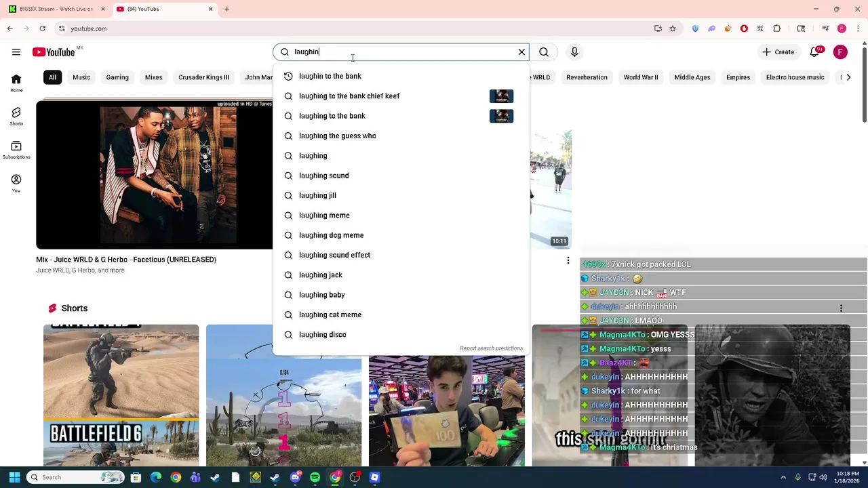
Task: Show more filter chips with right arrow
Action: tap(848, 77)
